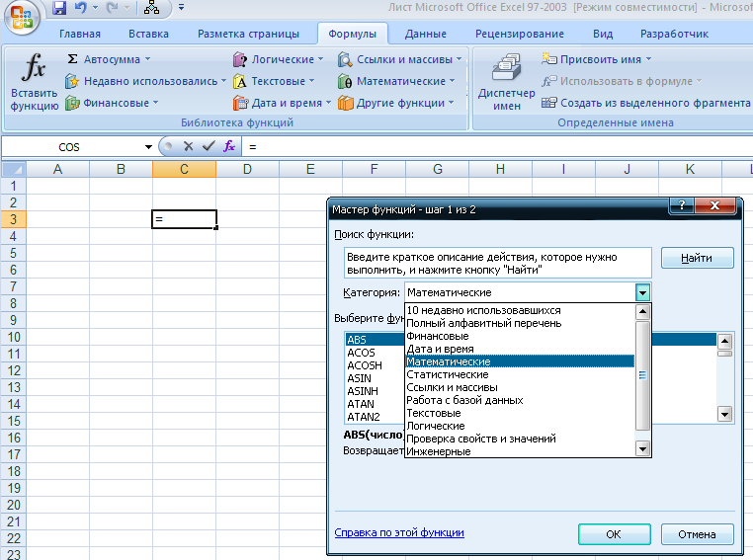Choose Статистические category
The width and height of the screenshot is (753, 560).
[520, 374]
